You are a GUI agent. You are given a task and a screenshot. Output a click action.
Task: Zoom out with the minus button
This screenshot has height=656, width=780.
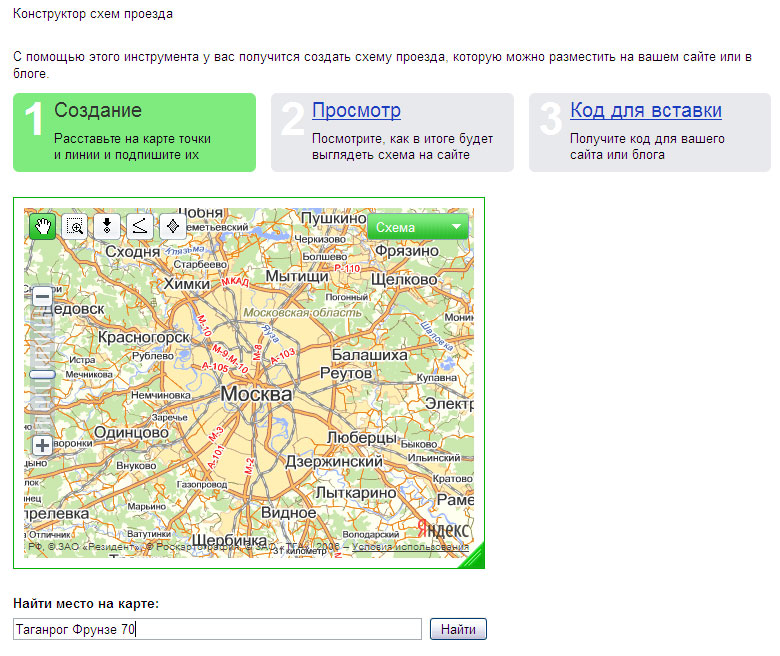pos(42,297)
